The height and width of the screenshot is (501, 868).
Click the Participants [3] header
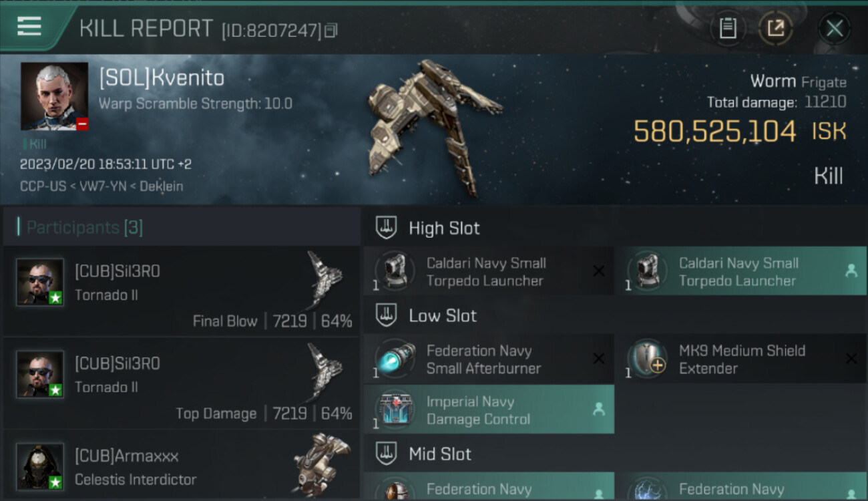(x=85, y=227)
